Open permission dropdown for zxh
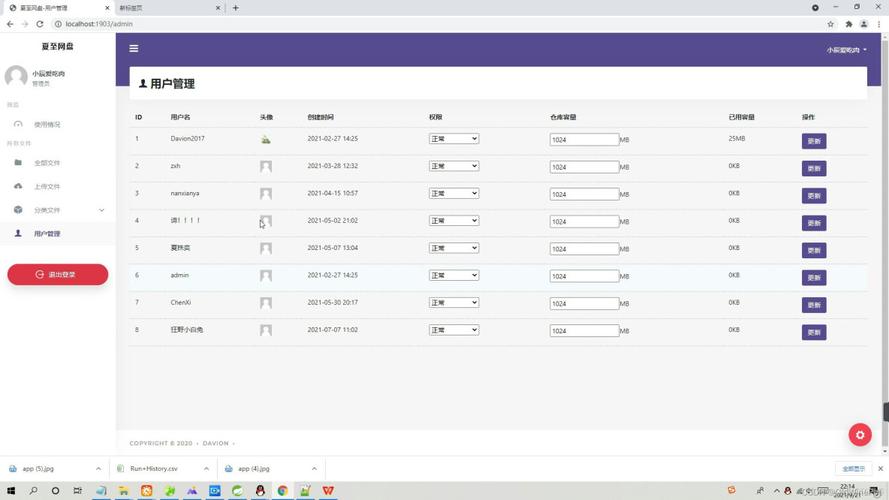This screenshot has width=889, height=500. (454, 166)
